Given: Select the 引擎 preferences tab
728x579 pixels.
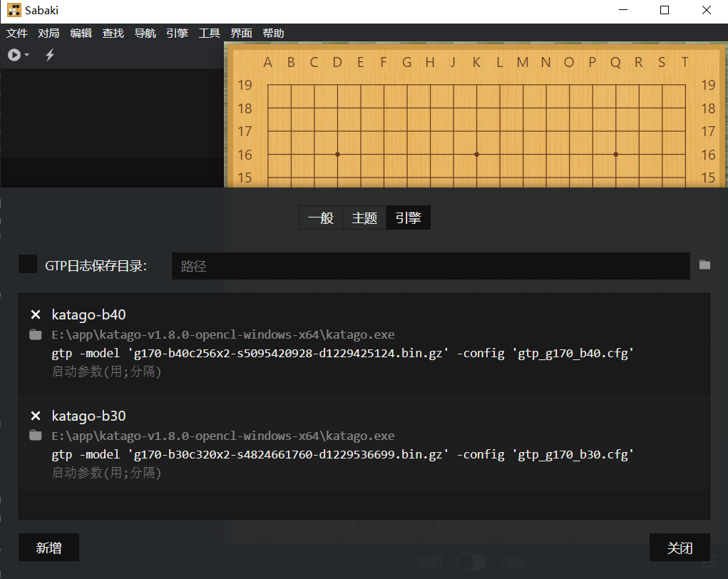Looking at the screenshot, I should [408, 217].
